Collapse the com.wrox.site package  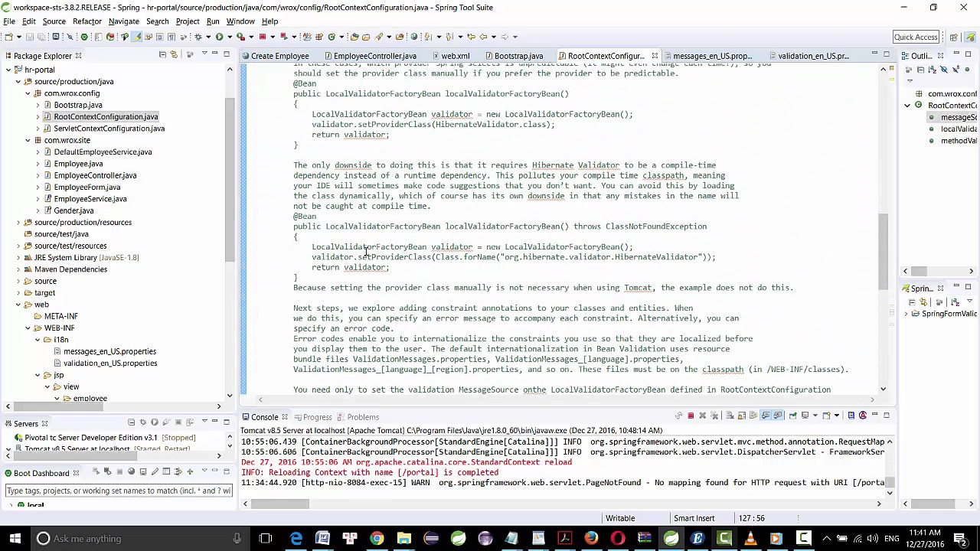coord(28,140)
